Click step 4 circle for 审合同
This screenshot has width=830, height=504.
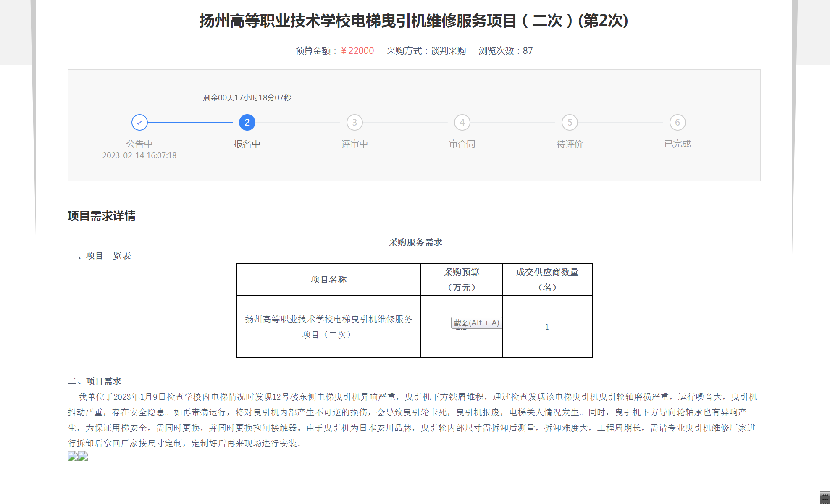462,123
